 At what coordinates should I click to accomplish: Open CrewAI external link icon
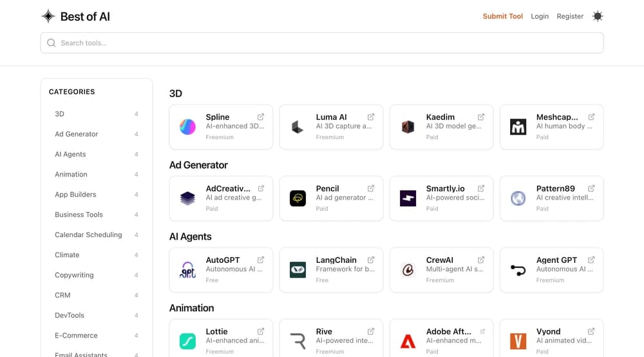[x=481, y=260]
